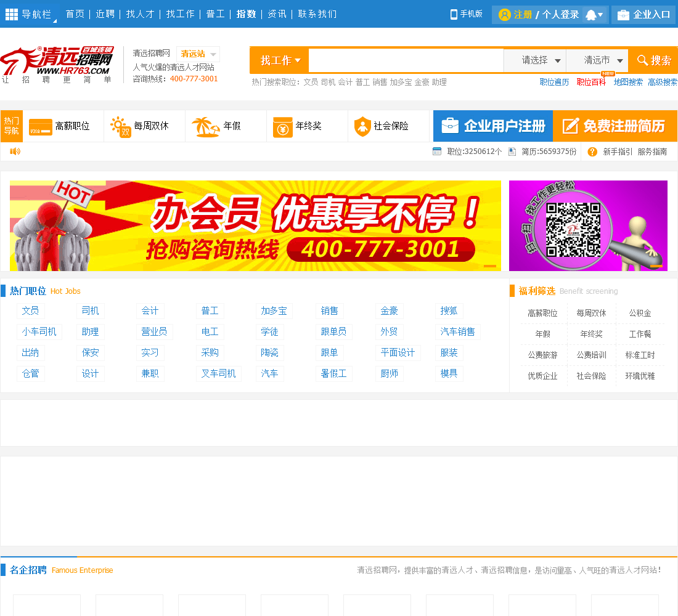Click the 个人登录 link
The image size is (678, 616).
tap(560, 15)
